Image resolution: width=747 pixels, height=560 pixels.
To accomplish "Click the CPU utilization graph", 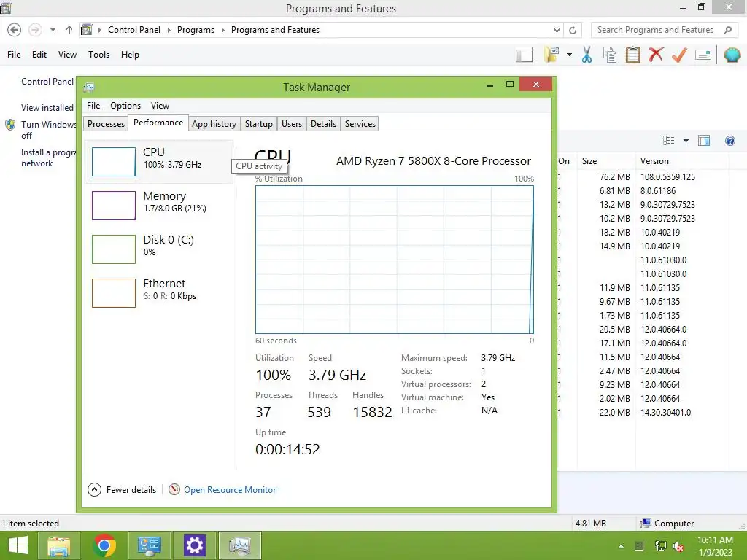I will (x=395, y=260).
